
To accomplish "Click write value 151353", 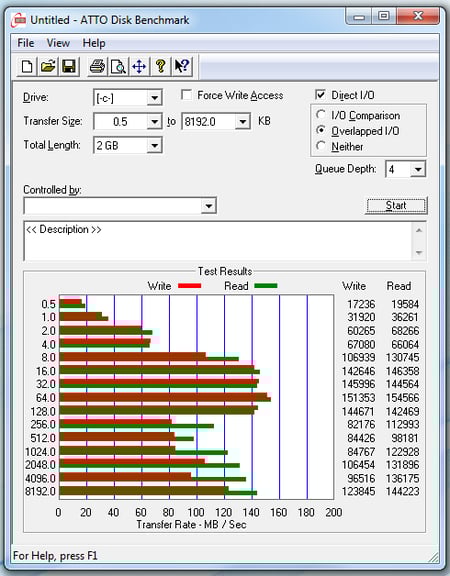I will pyautogui.click(x=359, y=398).
